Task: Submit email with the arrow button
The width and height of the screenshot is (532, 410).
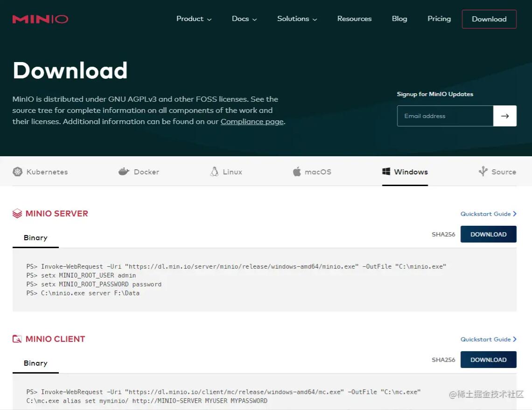Action: [505, 116]
